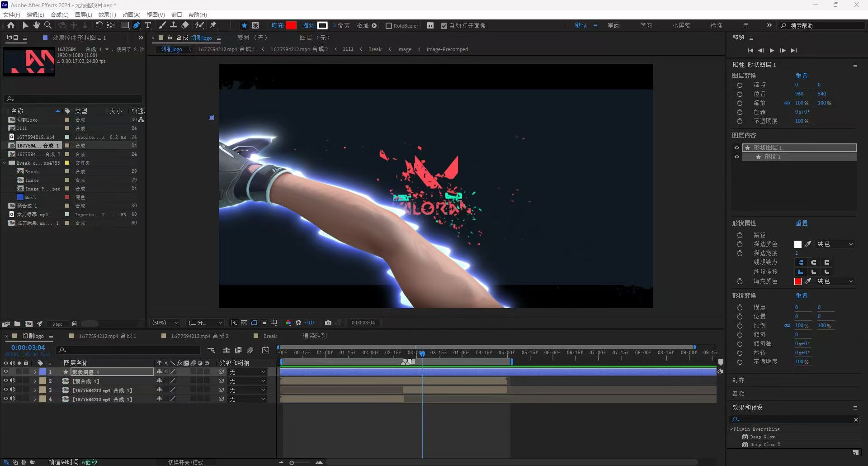This screenshot has height=466, width=868.
Task: Enable the RotoBezier checkbox
Action: [x=389, y=26]
